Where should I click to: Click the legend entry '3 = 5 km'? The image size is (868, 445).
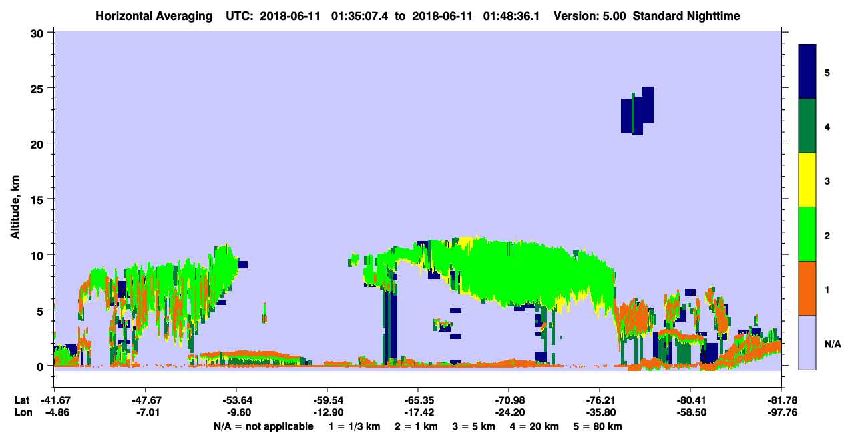[x=474, y=426]
